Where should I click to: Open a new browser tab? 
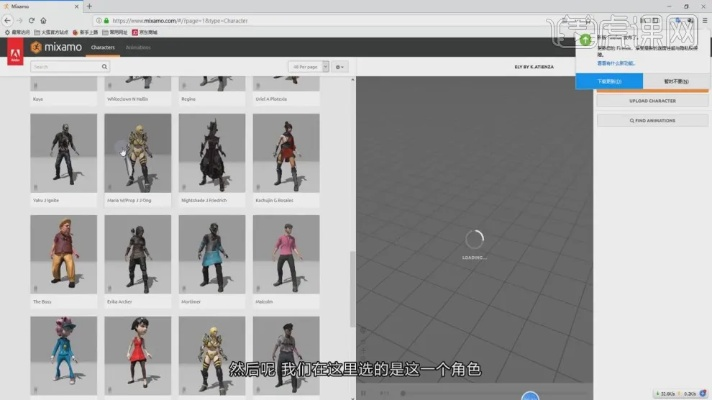point(89,6)
